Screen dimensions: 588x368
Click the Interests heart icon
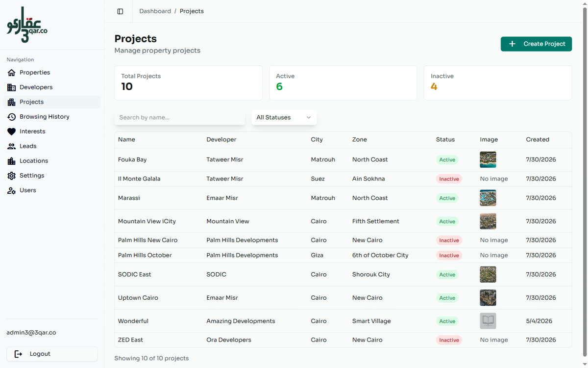tap(12, 131)
